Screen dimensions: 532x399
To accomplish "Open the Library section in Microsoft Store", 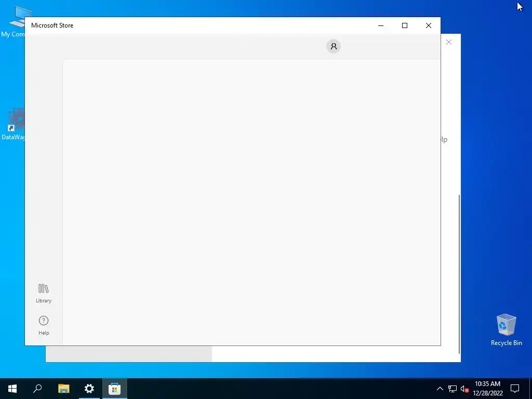I will [x=44, y=294].
